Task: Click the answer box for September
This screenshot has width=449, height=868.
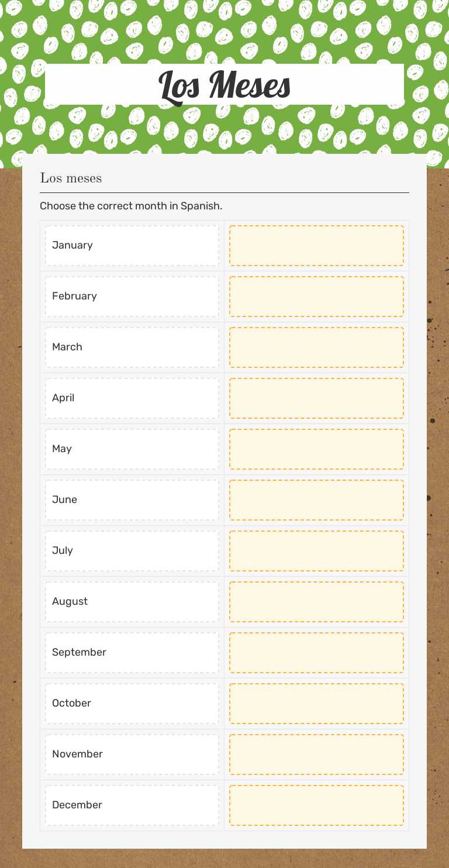Action: click(316, 653)
